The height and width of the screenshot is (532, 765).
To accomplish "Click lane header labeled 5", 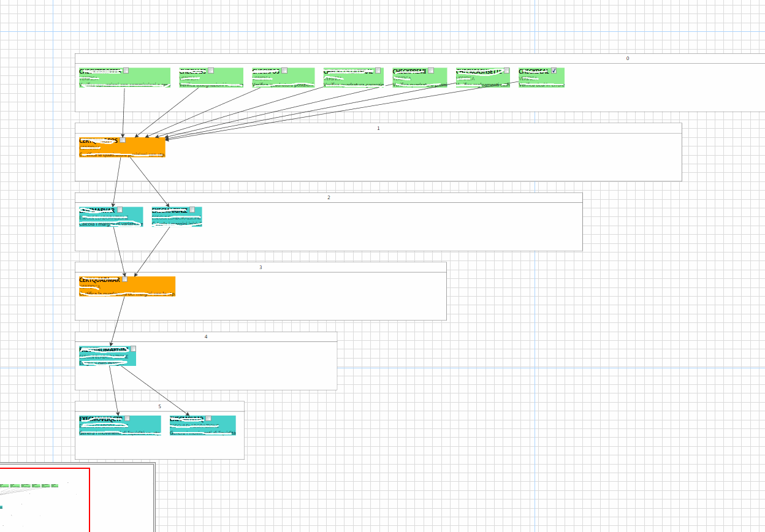I will [159, 406].
